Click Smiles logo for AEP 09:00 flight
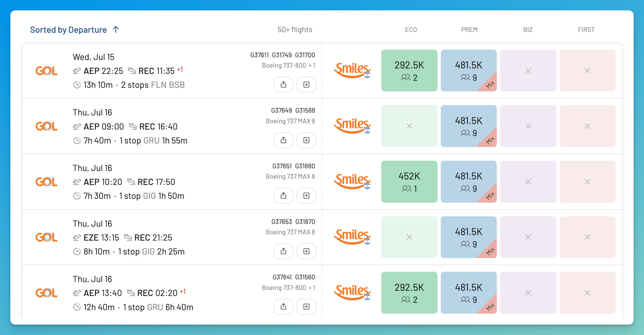 tap(352, 126)
